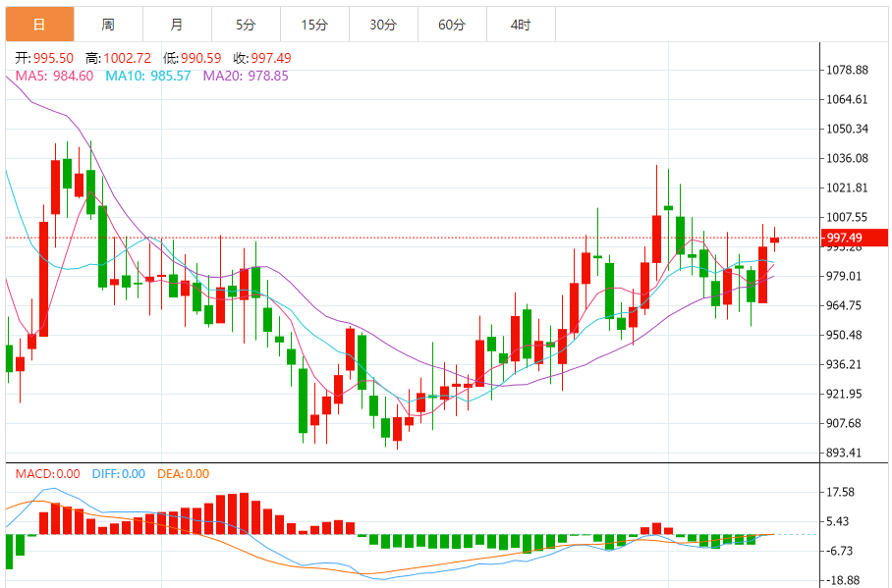The image size is (892, 588).
Task: Click the MACD:0.00 indicator label
Action: pos(48,474)
